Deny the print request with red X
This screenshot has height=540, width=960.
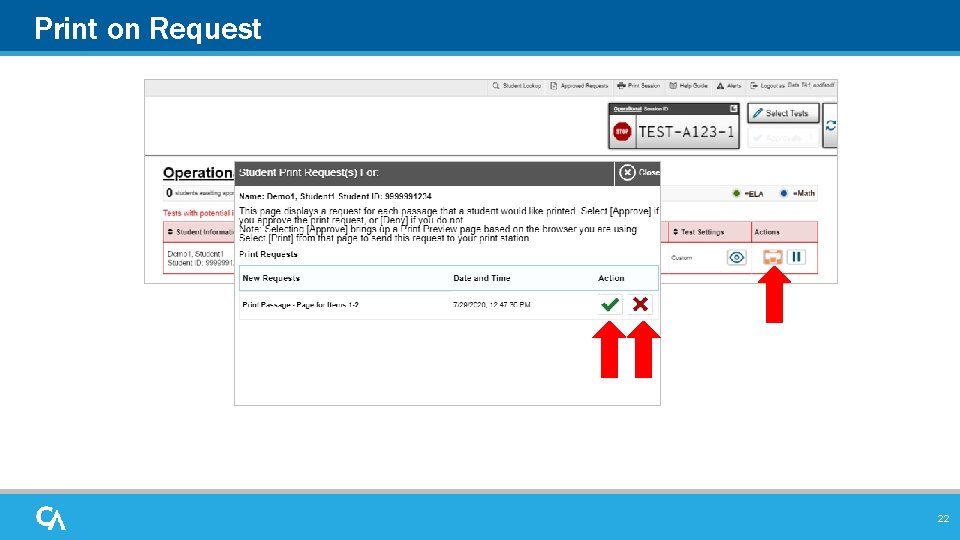[640, 304]
